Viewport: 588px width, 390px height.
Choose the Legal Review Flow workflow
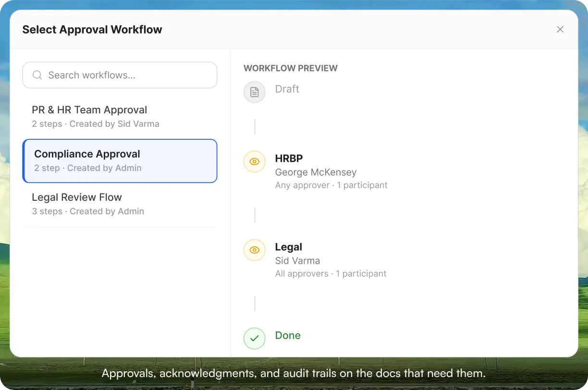point(120,204)
